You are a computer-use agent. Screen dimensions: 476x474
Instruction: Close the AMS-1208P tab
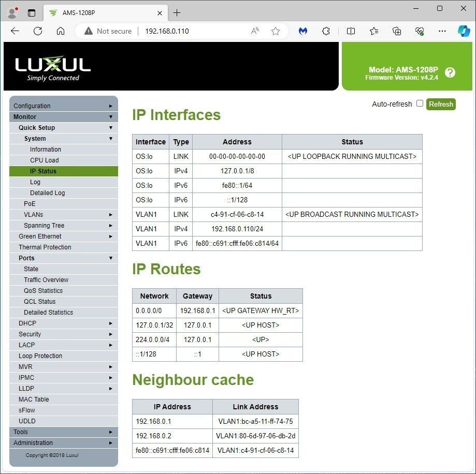[x=160, y=13]
